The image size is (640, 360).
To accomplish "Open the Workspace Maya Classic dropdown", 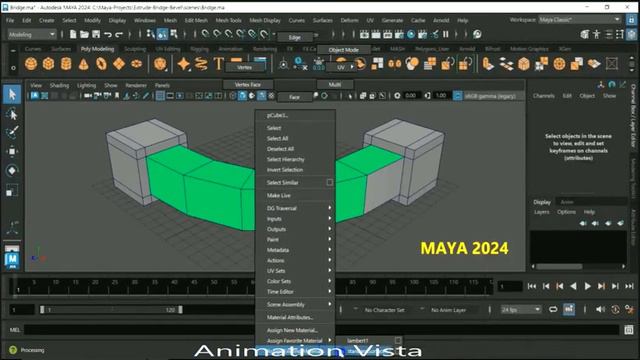I will 579,19.
